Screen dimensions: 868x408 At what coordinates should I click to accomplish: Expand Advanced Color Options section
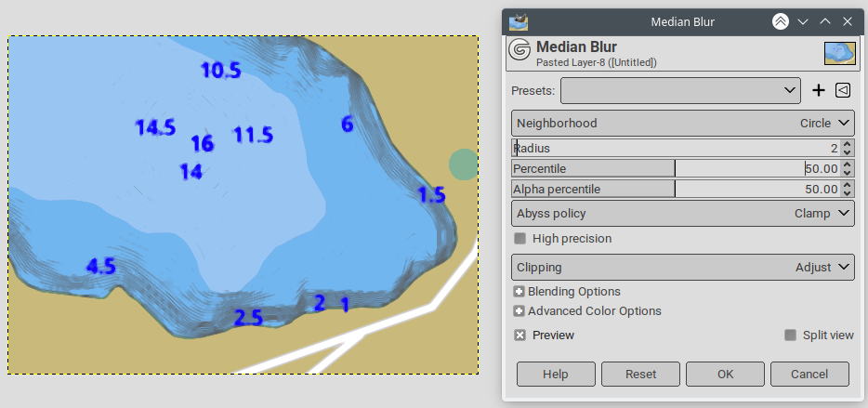click(519, 311)
